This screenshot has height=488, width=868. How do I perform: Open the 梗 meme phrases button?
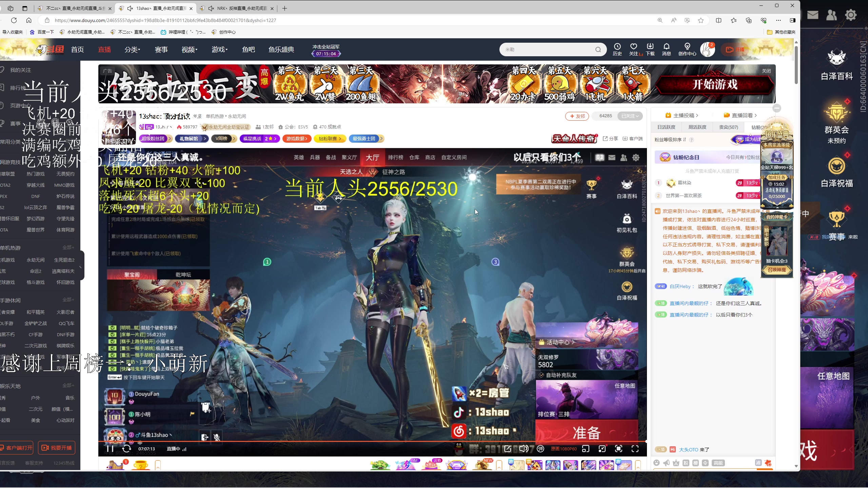coord(695,463)
